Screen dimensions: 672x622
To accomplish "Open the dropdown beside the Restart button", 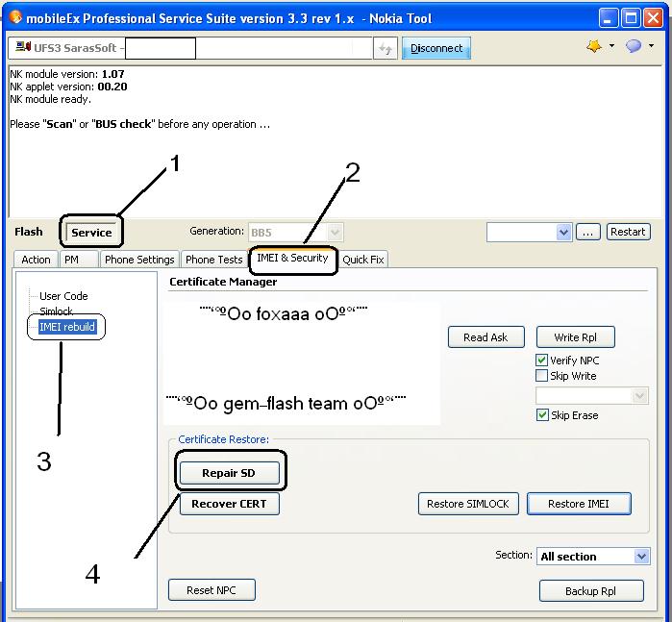I will tap(530, 233).
